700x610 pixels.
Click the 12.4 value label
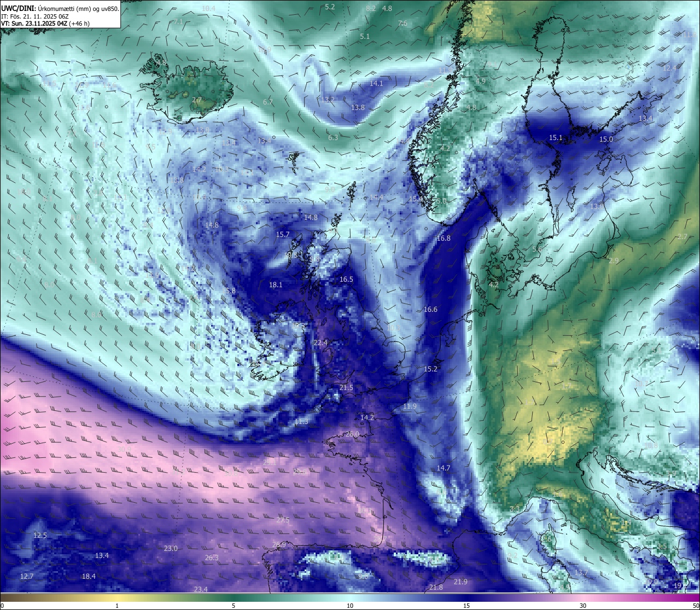coord(669,68)
